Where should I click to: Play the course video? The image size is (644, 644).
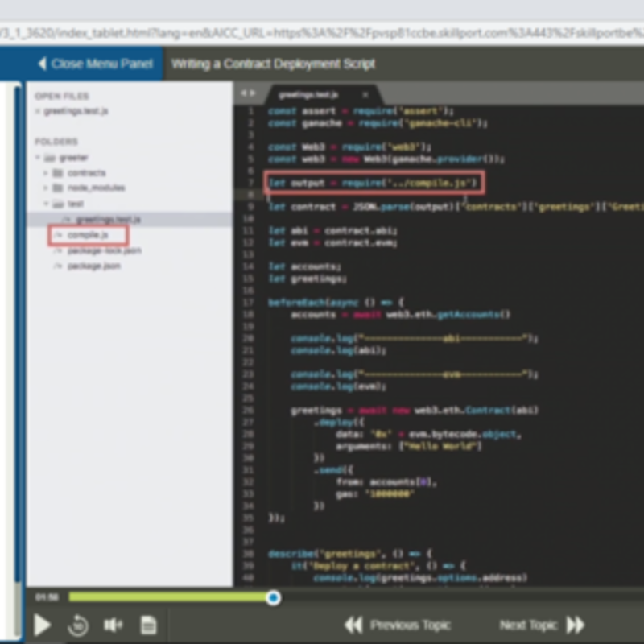(43, 625)
